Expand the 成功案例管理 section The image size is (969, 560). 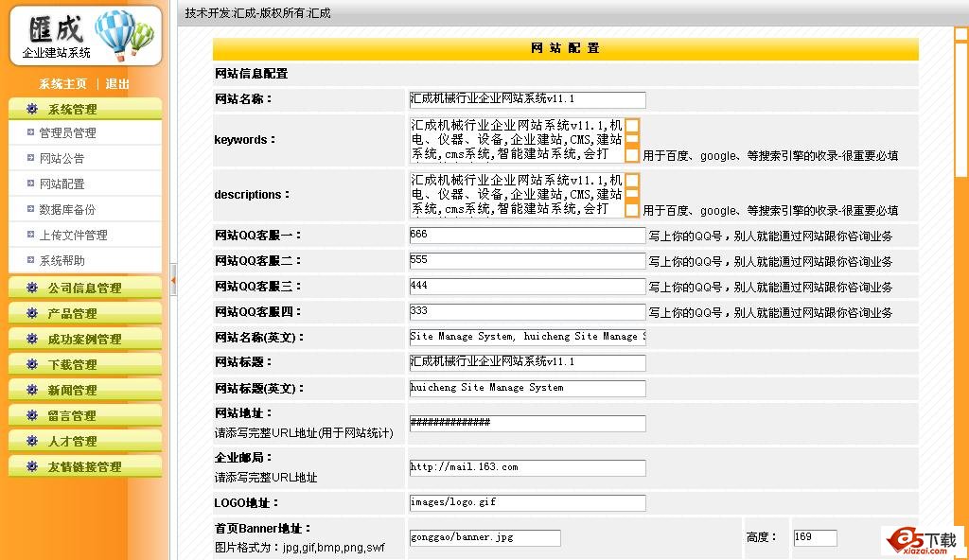pyautogui.click(x=84, y=339)
